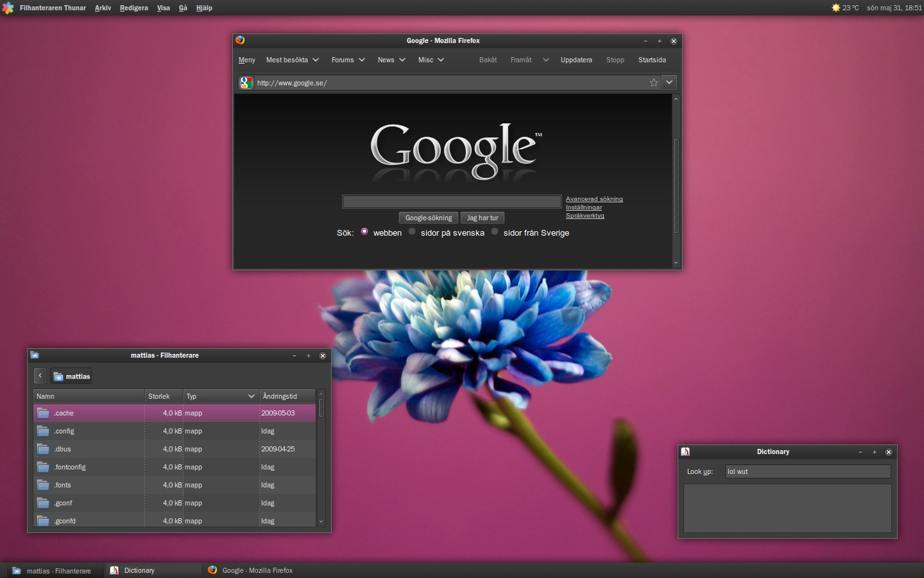
Task: Open the Redigera menu
Action: point(133,8)
